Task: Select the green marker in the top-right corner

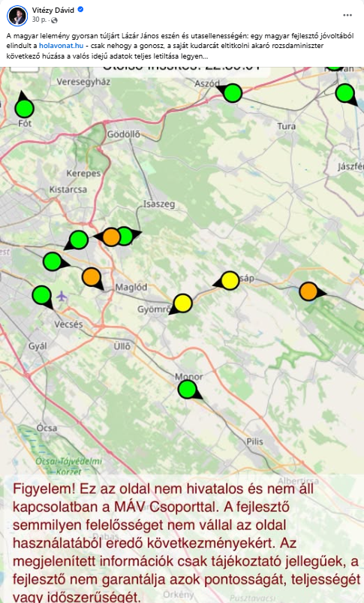Action: tap(344, 93)
